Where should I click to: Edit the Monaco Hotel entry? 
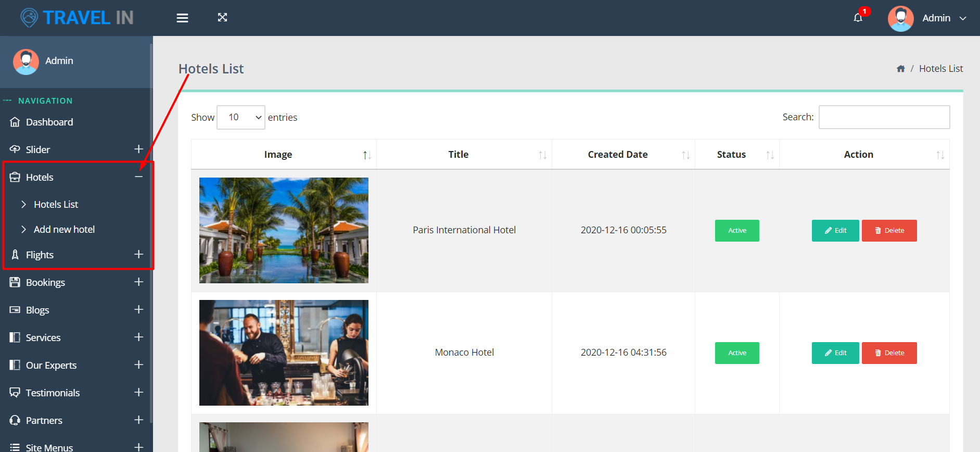coord(835,353)
